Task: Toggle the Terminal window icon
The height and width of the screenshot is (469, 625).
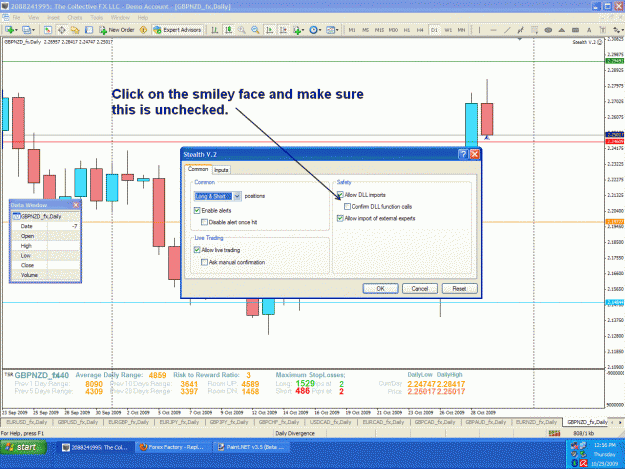Action: [89, 30]
